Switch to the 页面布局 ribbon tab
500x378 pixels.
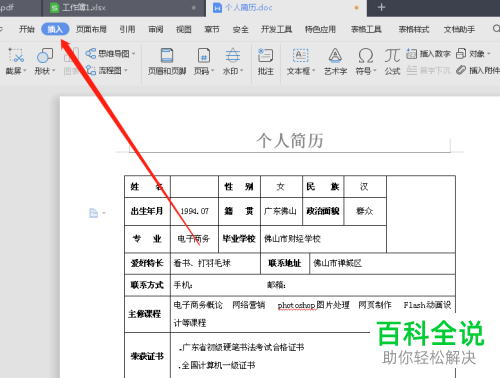tap(91, 29)
